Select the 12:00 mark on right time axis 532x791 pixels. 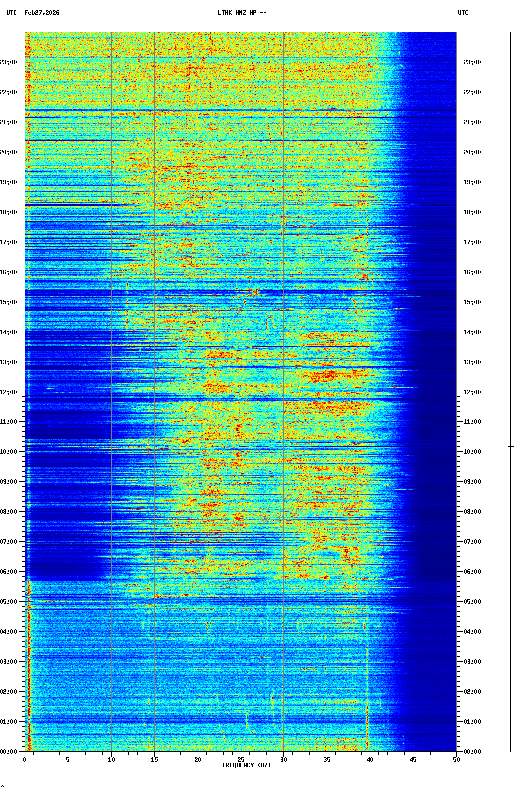click(x=472, y=392)
